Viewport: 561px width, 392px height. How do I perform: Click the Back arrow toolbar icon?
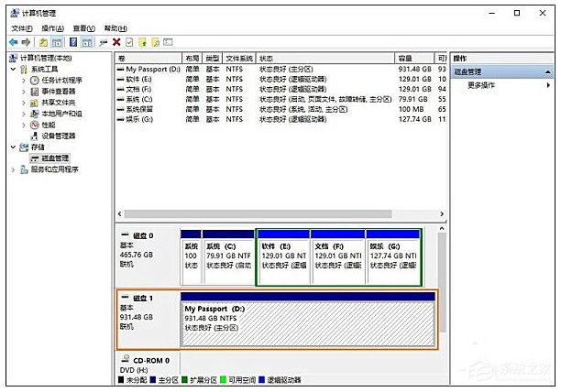click(13, 42)
